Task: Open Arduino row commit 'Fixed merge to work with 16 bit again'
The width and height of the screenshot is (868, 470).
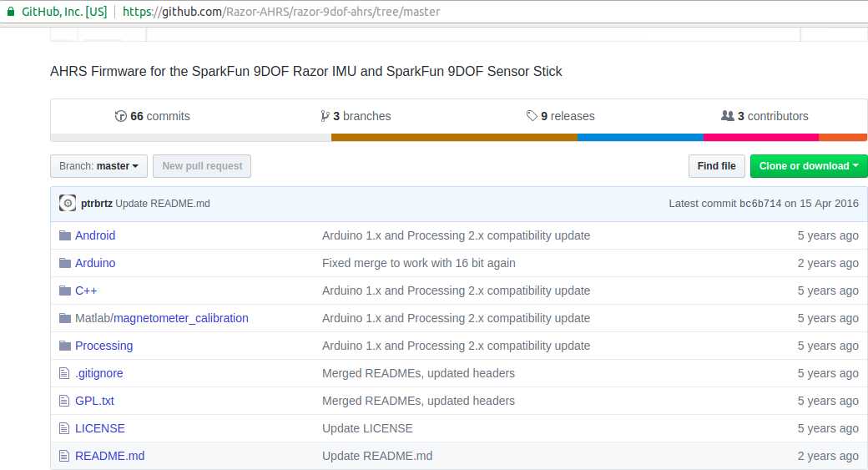Action: [418, 263]
